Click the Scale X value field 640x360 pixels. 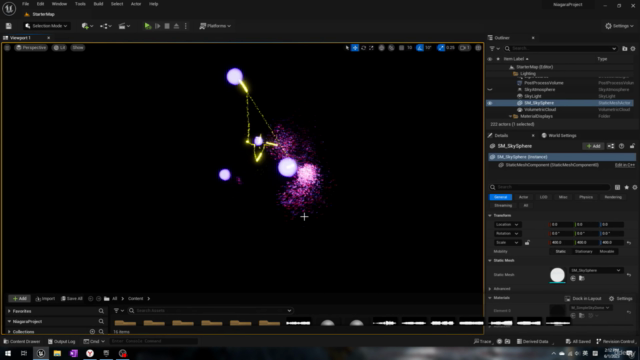pyautogui.click(x=561, y=243)
